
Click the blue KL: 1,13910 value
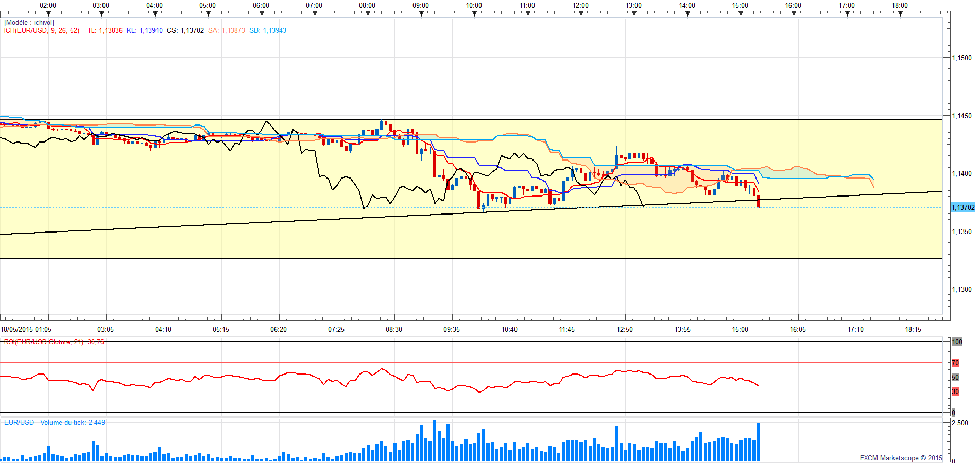tap(145, 31)
